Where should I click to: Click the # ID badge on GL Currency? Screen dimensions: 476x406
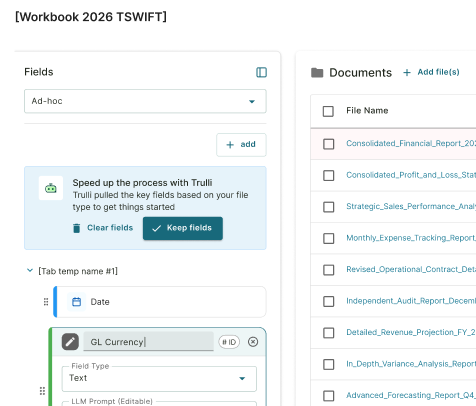pos(229,342)
